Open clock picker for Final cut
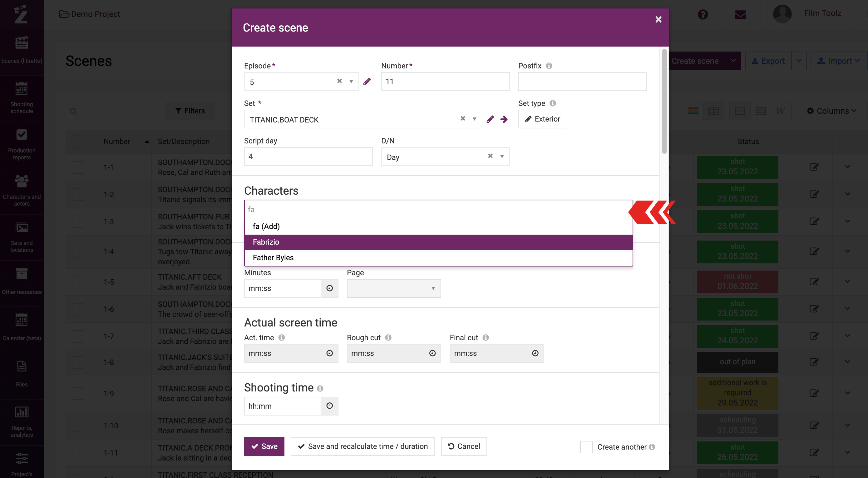The width and height of the screenshot is (868, 478). (535, 353)
